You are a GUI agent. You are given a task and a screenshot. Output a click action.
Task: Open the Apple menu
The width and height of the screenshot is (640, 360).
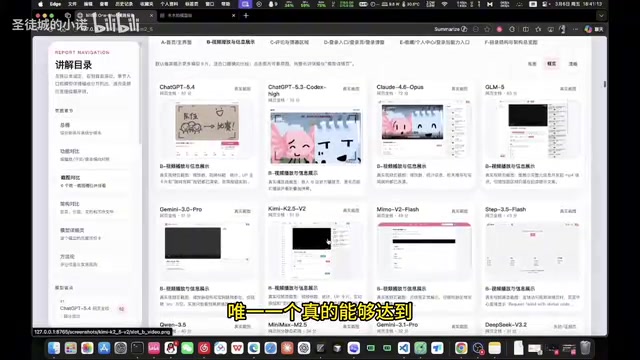[x=40, y=4]
